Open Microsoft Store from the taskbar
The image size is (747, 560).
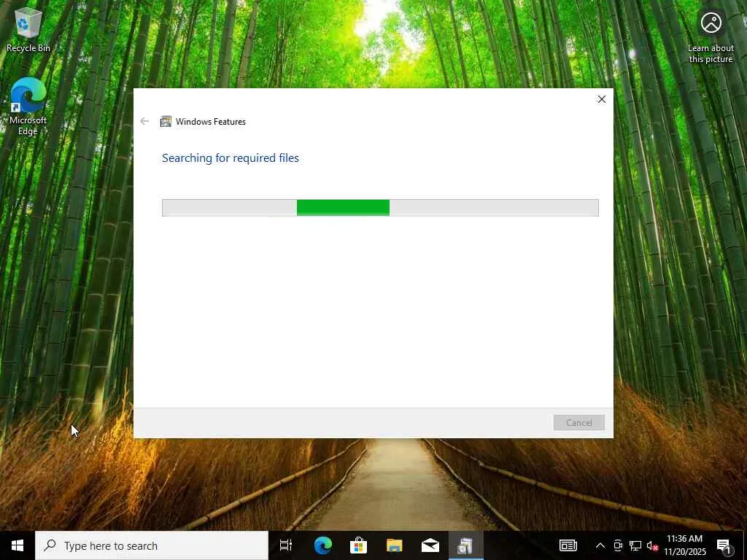(x=358, y=545)
